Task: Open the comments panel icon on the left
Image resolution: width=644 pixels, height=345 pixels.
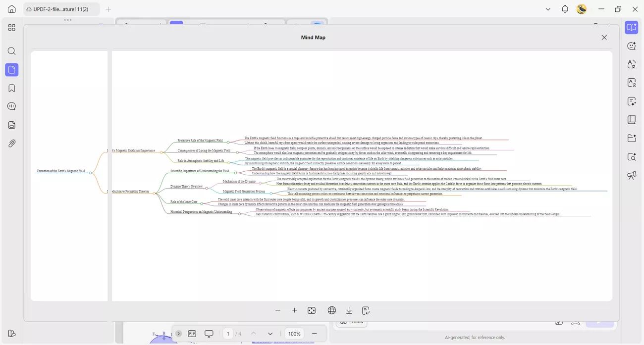Action: pos(11,105)
